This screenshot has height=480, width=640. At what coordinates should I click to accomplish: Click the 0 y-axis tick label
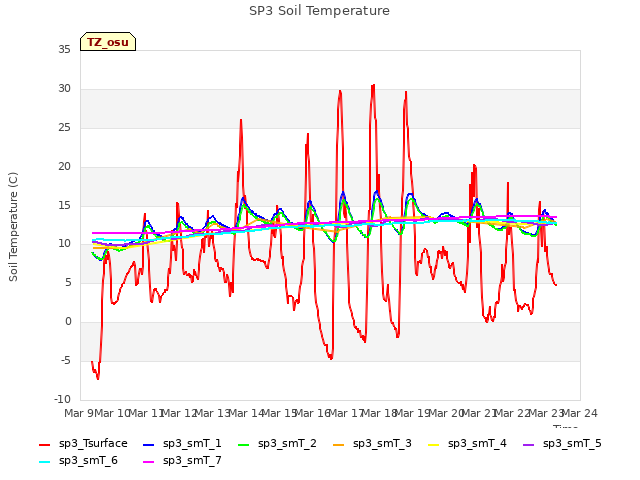pos(68,322)
